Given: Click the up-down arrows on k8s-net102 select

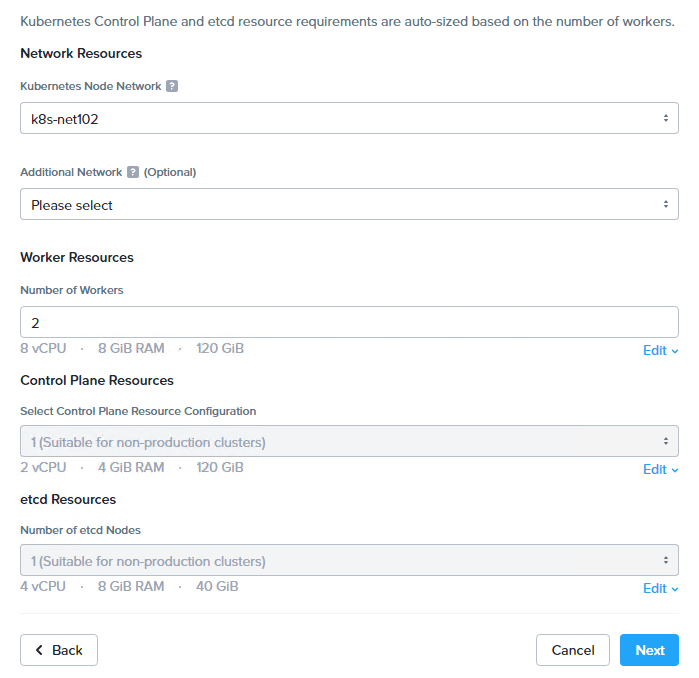Looking at the screenshot, I should tap(666, 119).
